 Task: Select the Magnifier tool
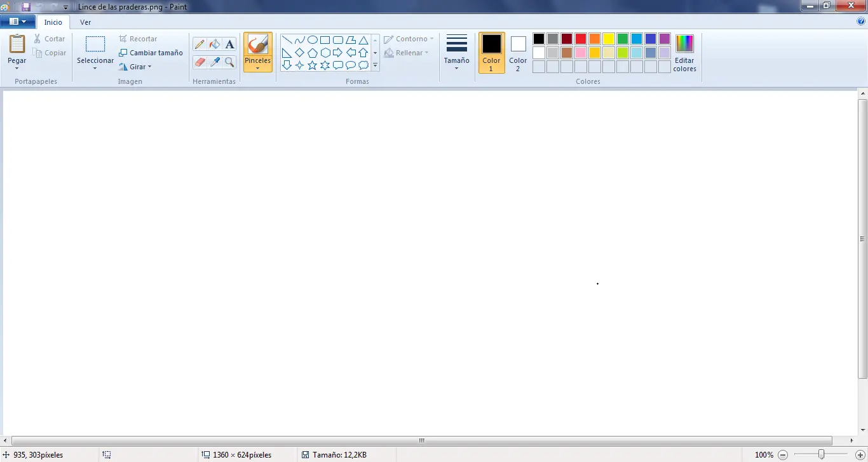[x=229, y=62]
